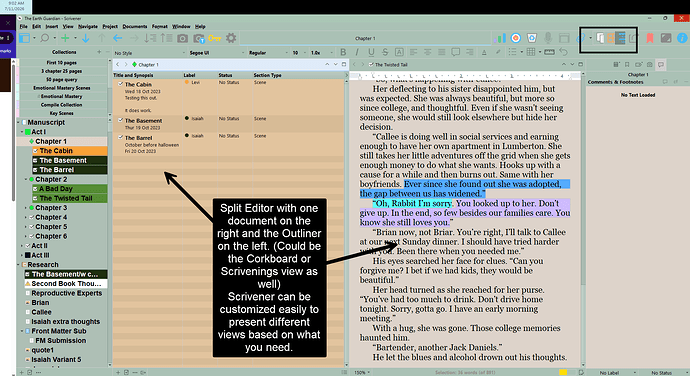Select Reproductive Experts in Research

[x=66, y=293]
